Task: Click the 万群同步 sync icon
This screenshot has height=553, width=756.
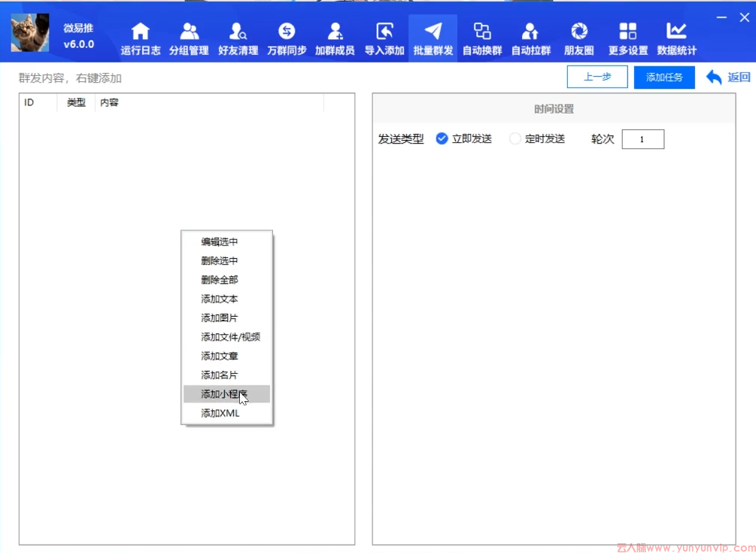Action: pyautogui.click(x=287, y=32)
